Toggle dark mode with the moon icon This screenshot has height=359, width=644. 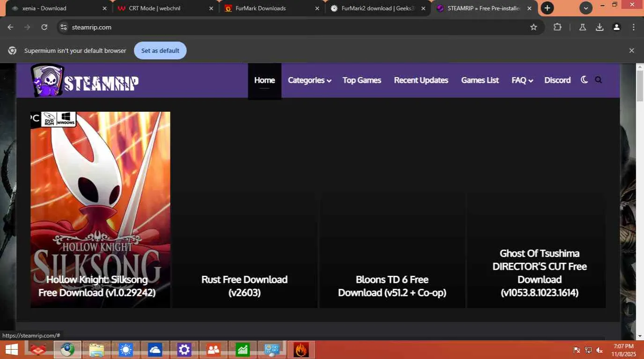[584, 80]
